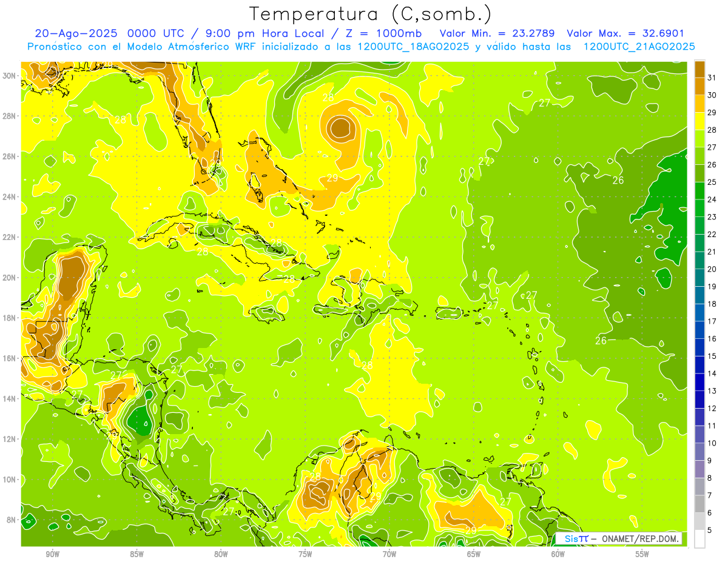Click the 65W longitude label
The height and width of the screenshot is (562, 728).
tap(474, 554)
